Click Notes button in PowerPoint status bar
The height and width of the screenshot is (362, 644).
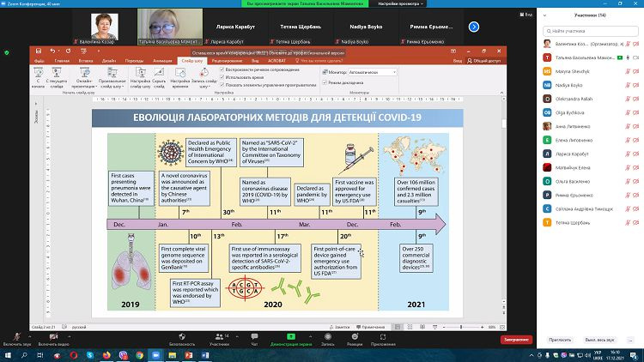339,327
